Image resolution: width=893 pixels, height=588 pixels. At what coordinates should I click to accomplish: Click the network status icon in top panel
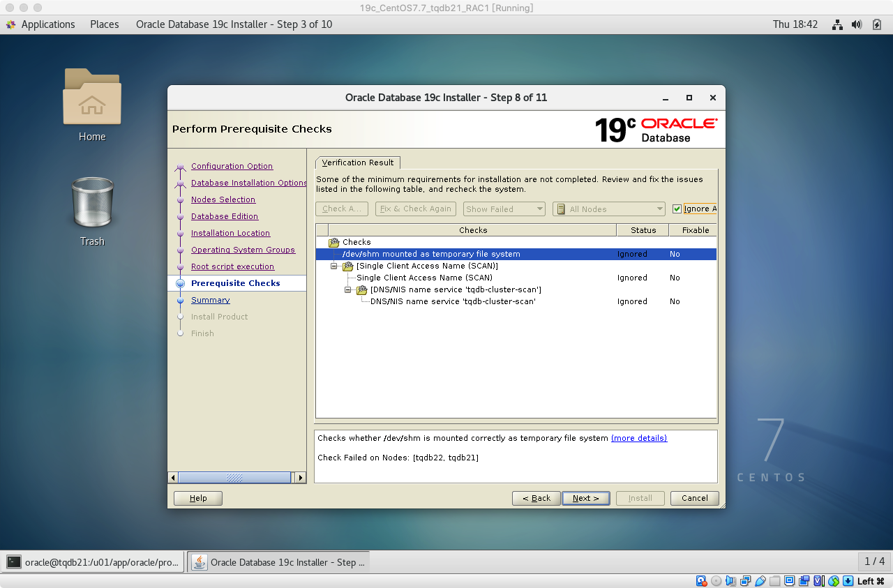[x=837, y=24]
